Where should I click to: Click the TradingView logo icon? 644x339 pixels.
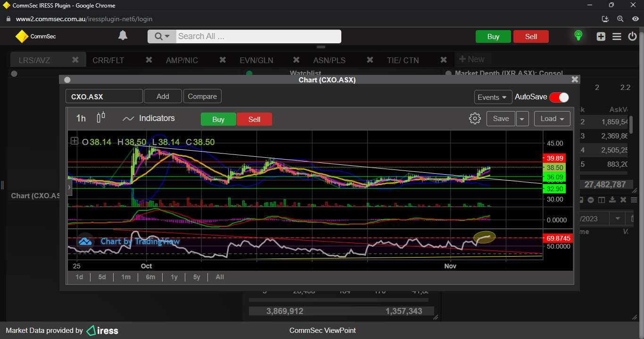tap(85, 242)
